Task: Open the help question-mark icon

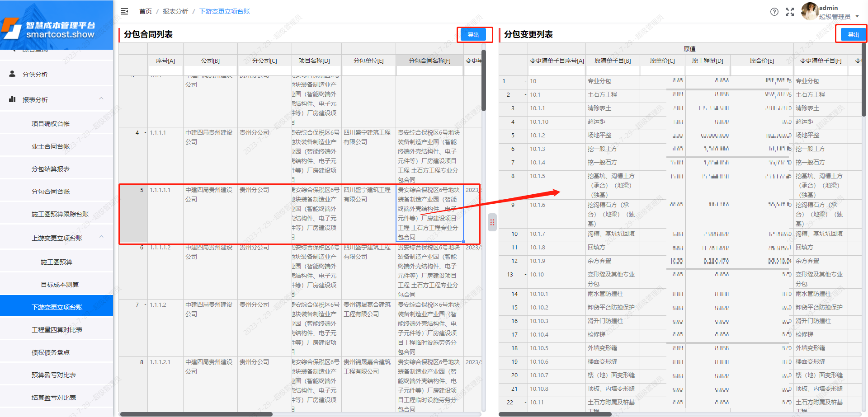Action: coord(775,12)
